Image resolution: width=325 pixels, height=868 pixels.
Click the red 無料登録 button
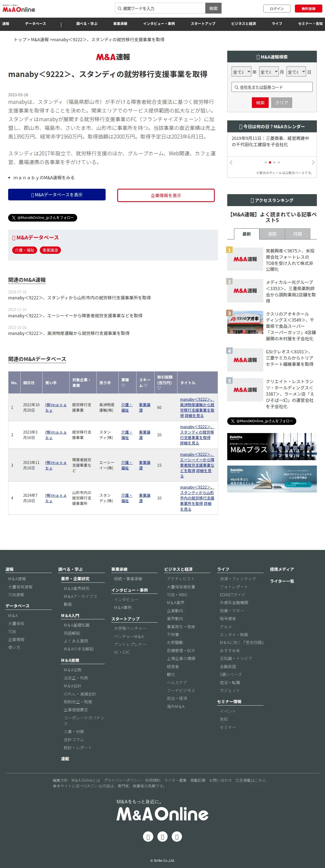[308, 9]
